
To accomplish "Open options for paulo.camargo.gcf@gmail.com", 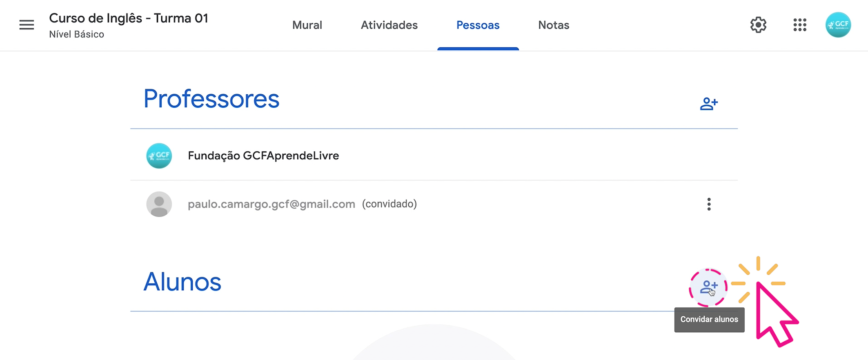I will tap(709, 204).
